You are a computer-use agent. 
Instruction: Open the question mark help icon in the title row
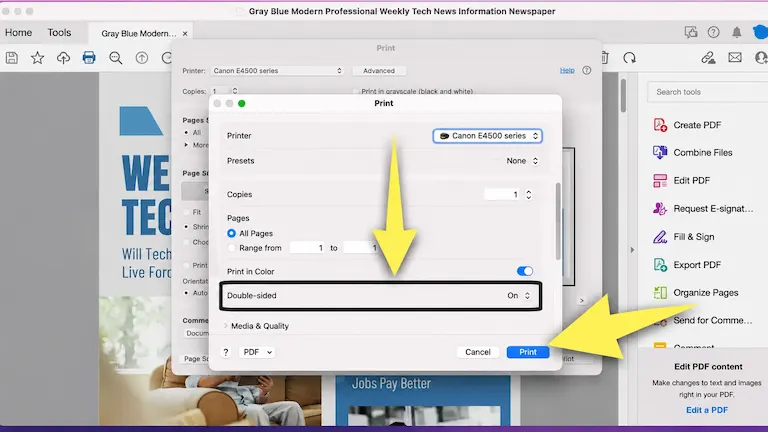[714, 32]
